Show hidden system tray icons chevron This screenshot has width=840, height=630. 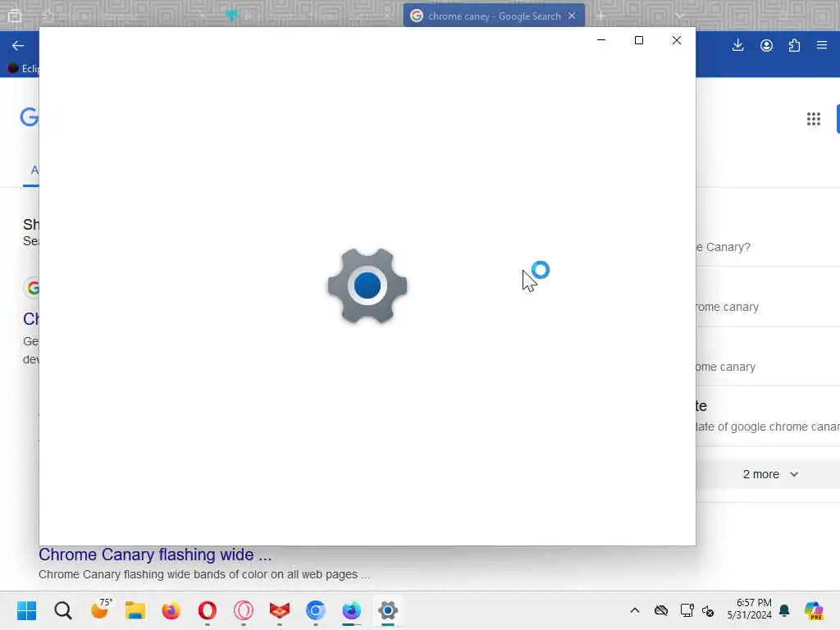(x=635, y=610)
